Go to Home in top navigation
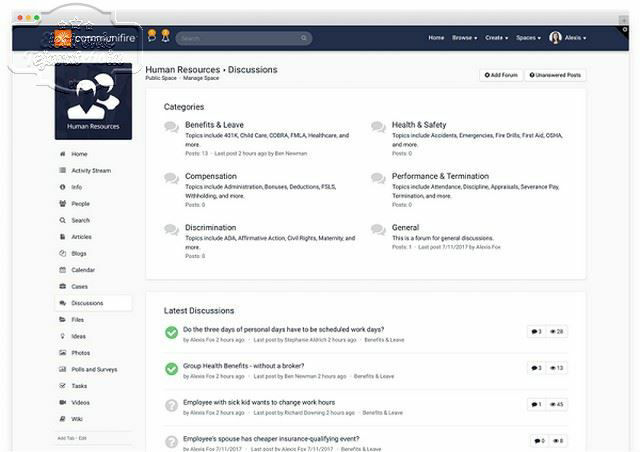 click(x=436, y=38)
